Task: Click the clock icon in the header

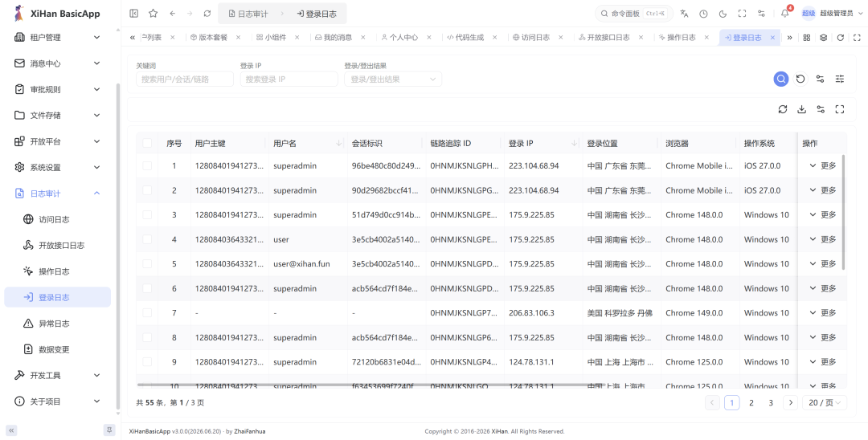Action: pyautogui.click(x=703, y=14)
